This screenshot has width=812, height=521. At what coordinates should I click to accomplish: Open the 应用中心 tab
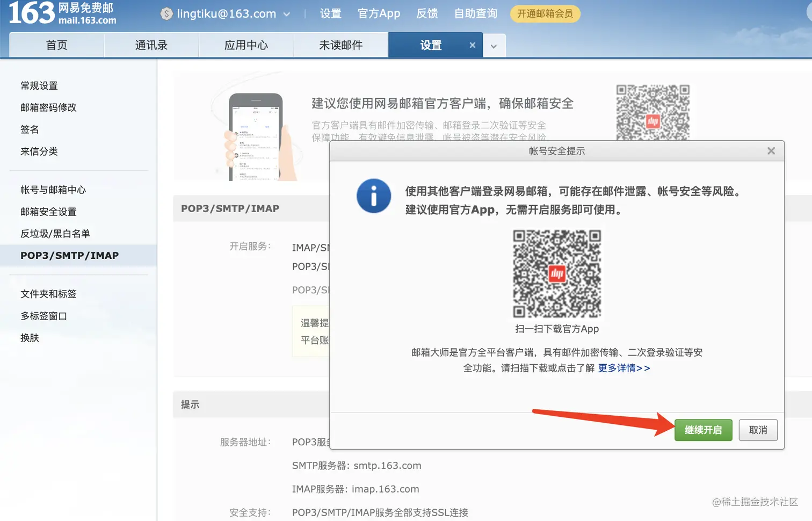tap(246, 45)
